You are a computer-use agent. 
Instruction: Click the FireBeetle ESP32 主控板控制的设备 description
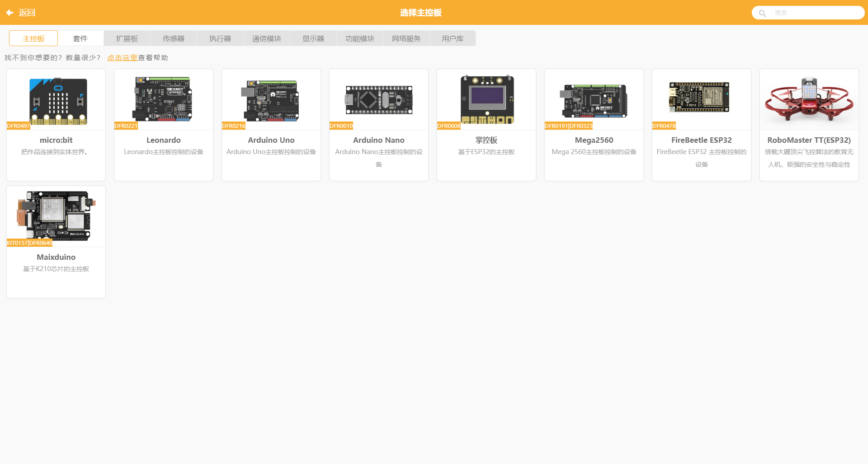pyautogui.click(x=702, y=158)
